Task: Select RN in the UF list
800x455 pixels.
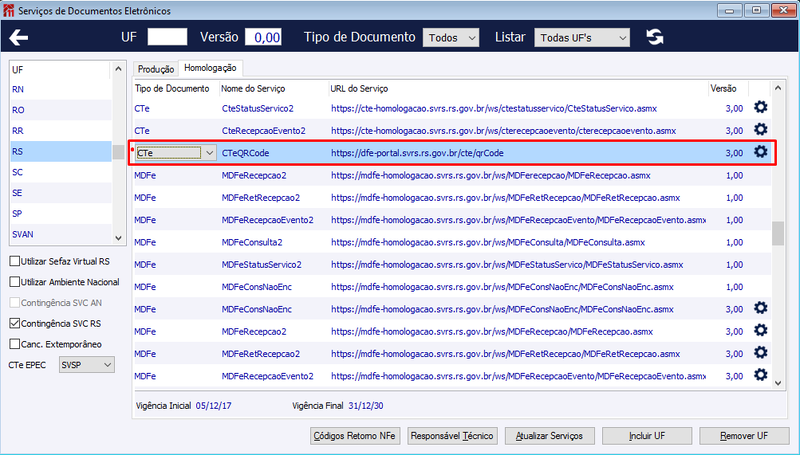Action: click(x=61, y=89)
